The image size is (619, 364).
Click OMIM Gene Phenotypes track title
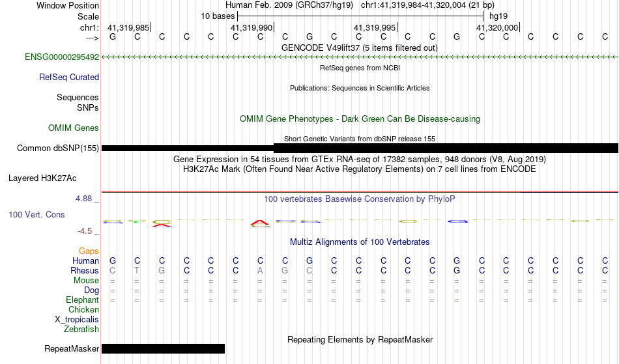click(x=360, y=119)
